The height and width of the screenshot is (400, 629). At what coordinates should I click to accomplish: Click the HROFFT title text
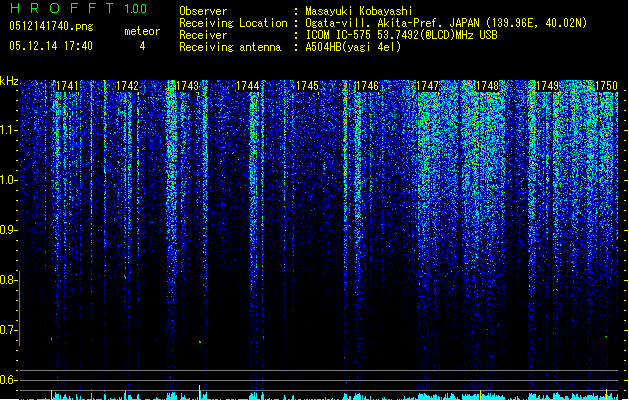coord(62,8)
